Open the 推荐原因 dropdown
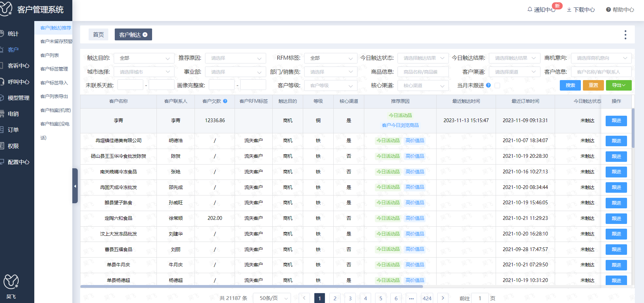This screenshot has height=303, width=644. coord(235,58)
